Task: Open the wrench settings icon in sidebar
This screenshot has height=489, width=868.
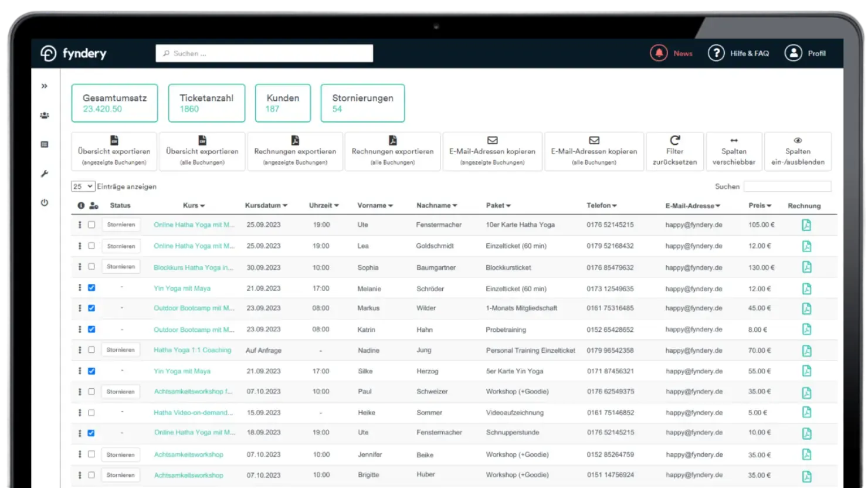Action: (x=45, y=174)
